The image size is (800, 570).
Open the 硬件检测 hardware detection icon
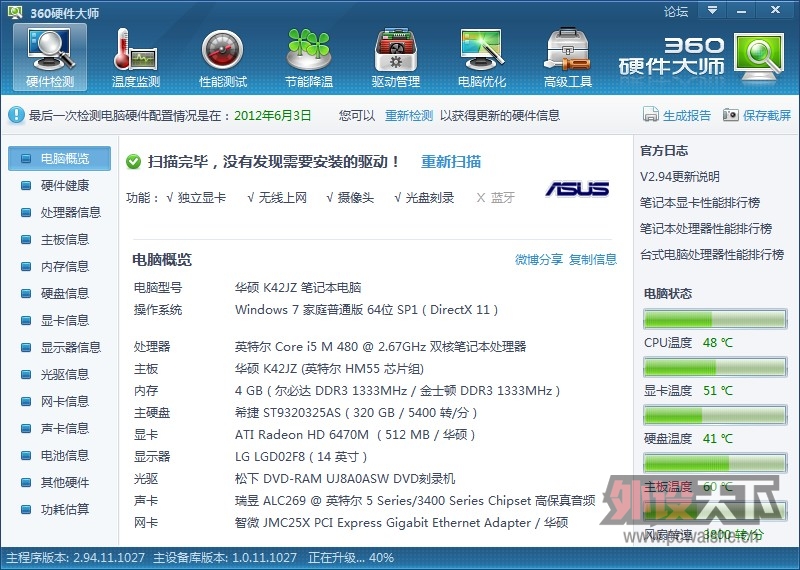[50, 55]
